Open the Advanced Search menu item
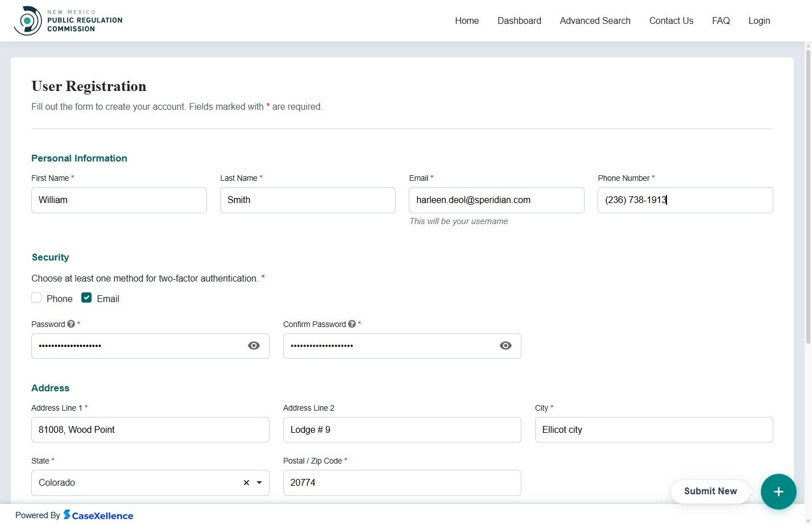This screenshot has height=525, width=812. pyautogui.click(x=595, y=20)
